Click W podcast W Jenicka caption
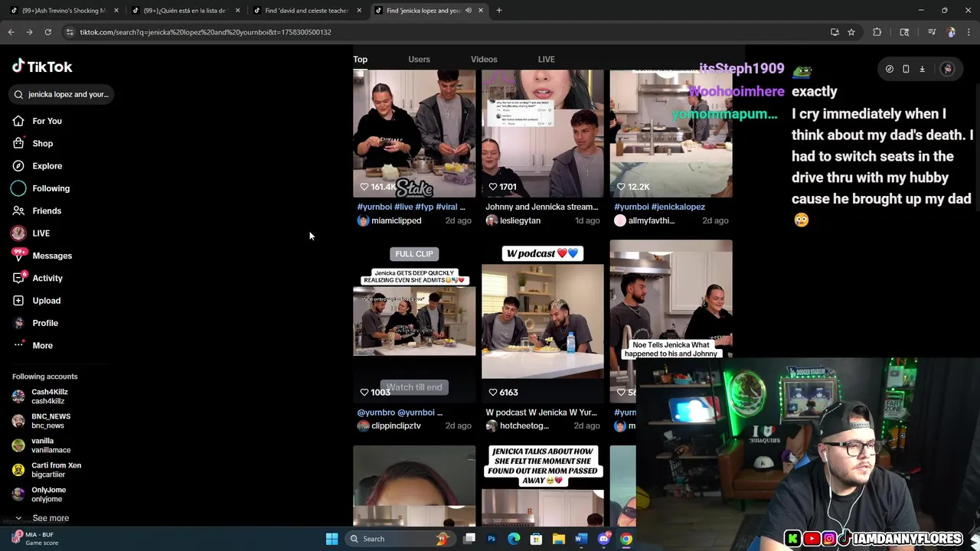Screen dimensions: 980x551 [x=541, y=412]
